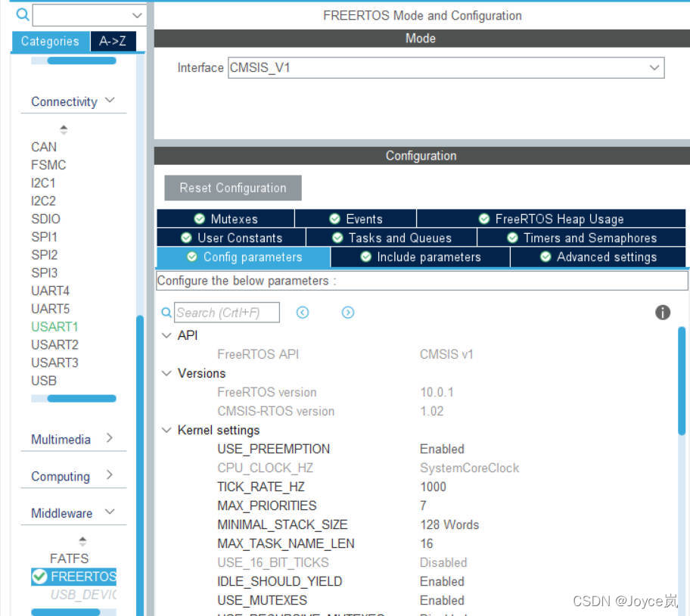Click the MAX_PRIORITIES value 7
690x616 pixels.
coord(423,506)
